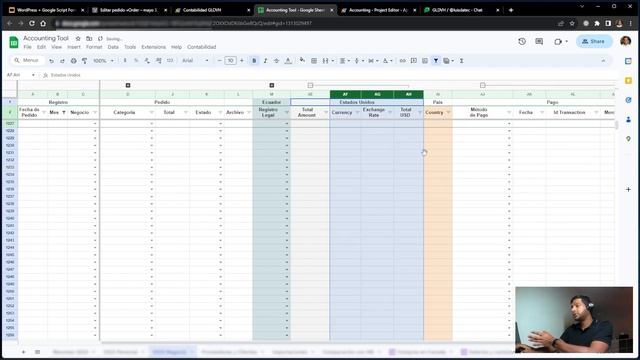Collapse column group left of Estados Unidos

[310, 85]
